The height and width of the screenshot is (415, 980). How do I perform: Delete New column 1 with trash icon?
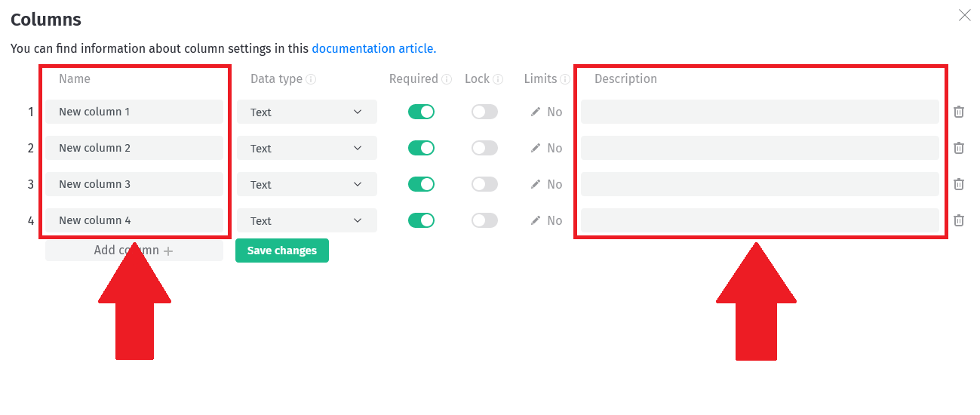tap(959, 112)
